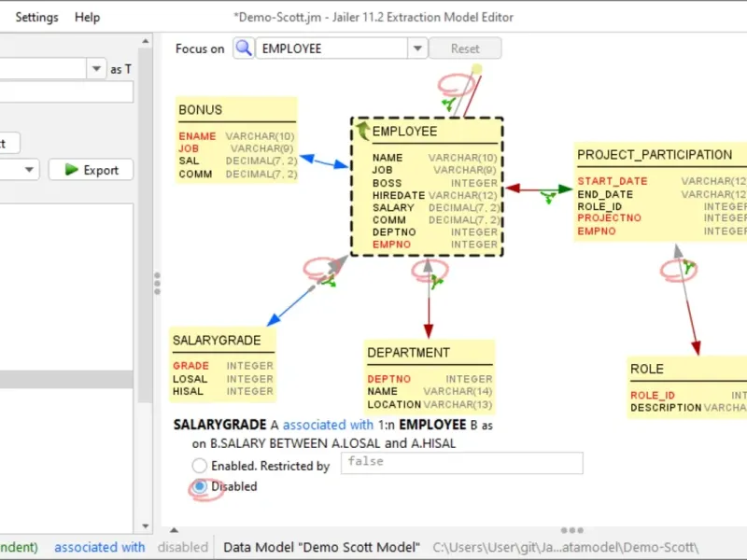Click green fork icon on ROLE association
Image resolution: width=747 pixels, height=560 pixels.
point(688,266)
